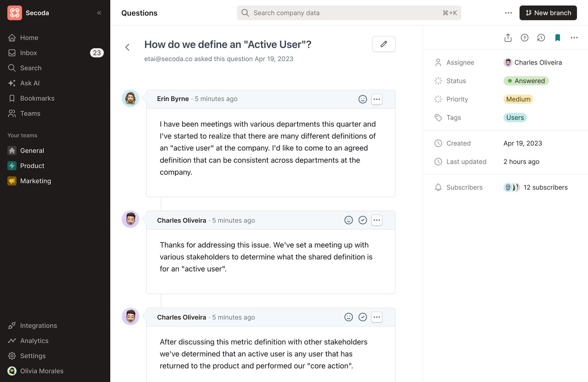Mark Charles Oliveira's first reply as the answer
This screenshot has height=382, width=588.
click(x=363, y=220)
